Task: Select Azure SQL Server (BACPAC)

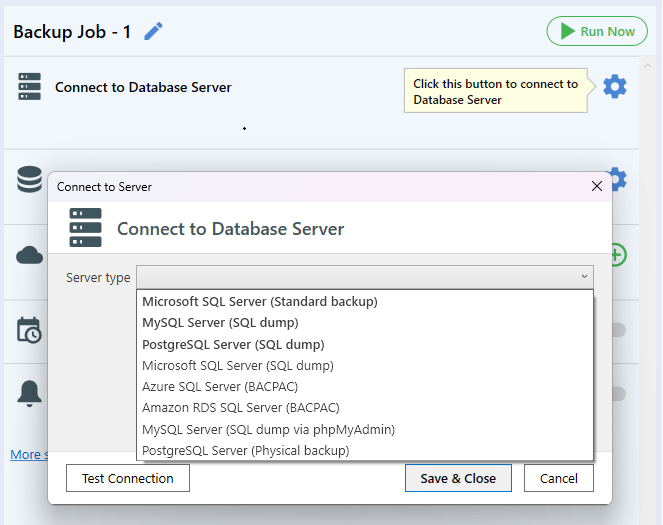Action: click(x=365, y=387)
